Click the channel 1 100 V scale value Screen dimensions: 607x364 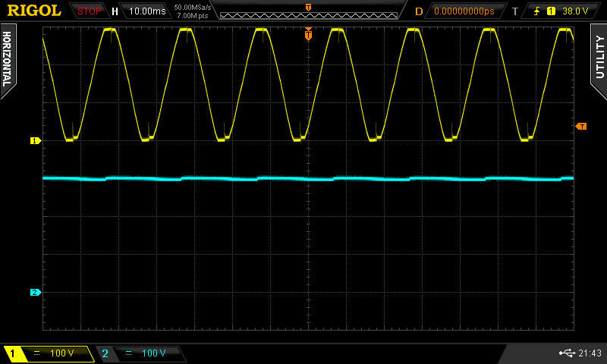click(62, 353)
